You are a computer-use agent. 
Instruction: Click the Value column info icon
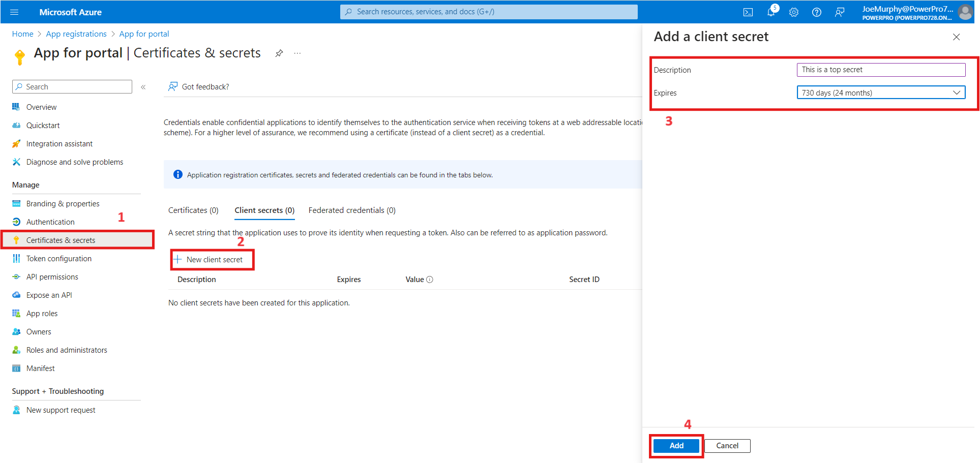pos(430,280)
